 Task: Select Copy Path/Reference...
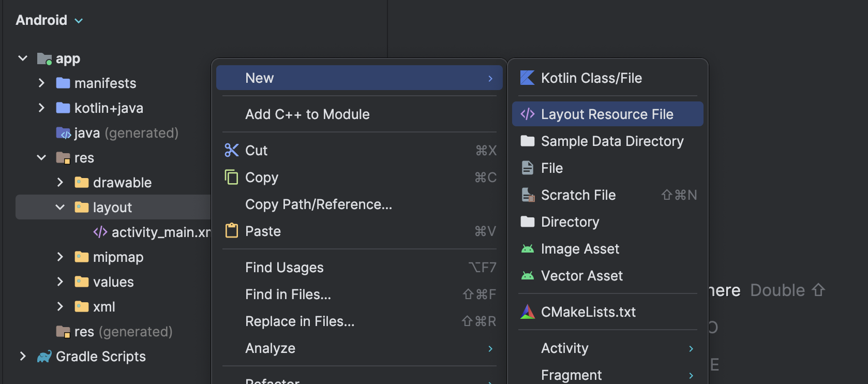pos(360,204)
